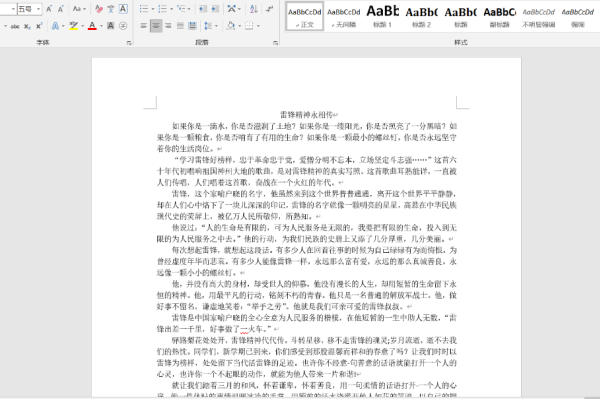This screenshot has height=399, width=600.
Task: Expand the bullet list dropdown arrow
Action: point(153,9)
